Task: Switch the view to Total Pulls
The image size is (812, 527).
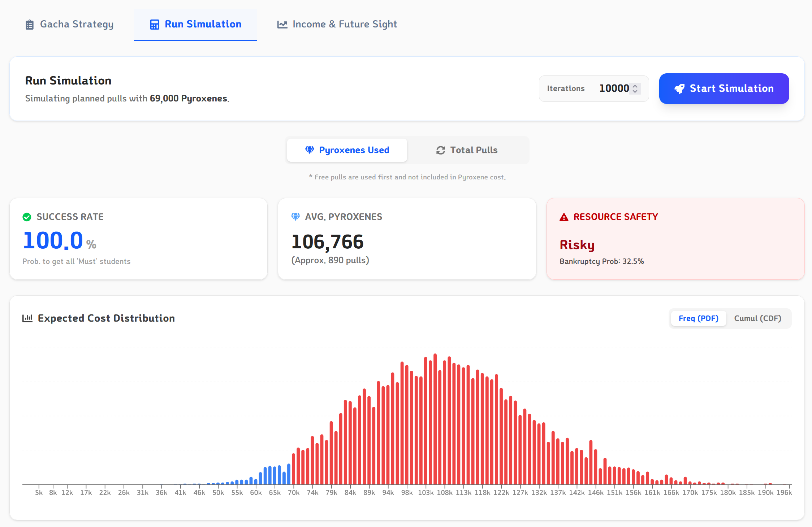Action: pos(467,150)
